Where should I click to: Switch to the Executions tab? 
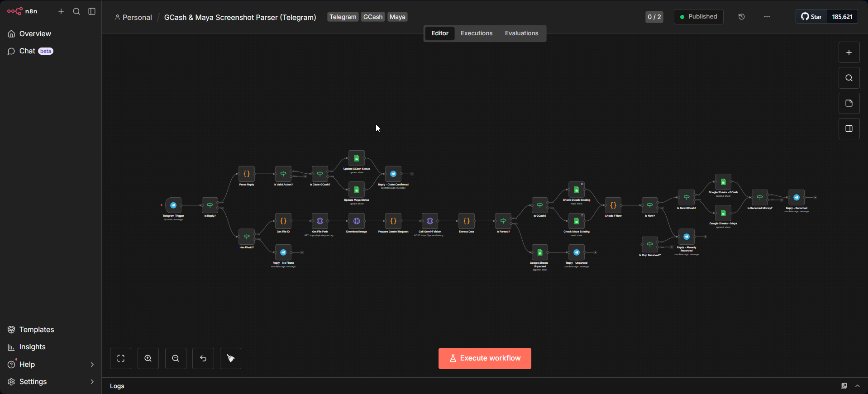[477, 33]
